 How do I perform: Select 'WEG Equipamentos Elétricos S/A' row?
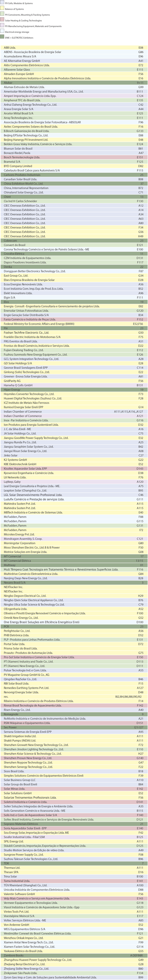[x=74, y=929]
